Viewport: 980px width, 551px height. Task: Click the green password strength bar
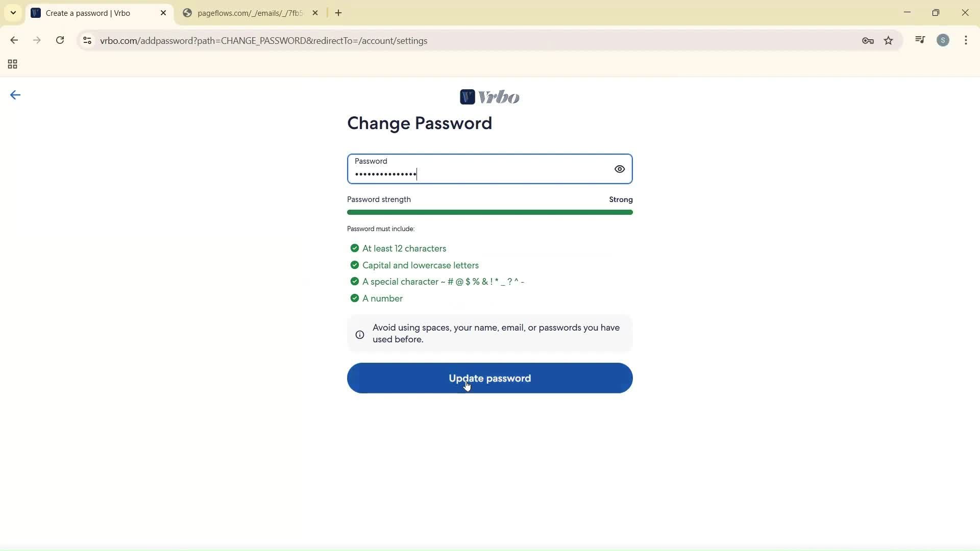click(x=489, y=212)
